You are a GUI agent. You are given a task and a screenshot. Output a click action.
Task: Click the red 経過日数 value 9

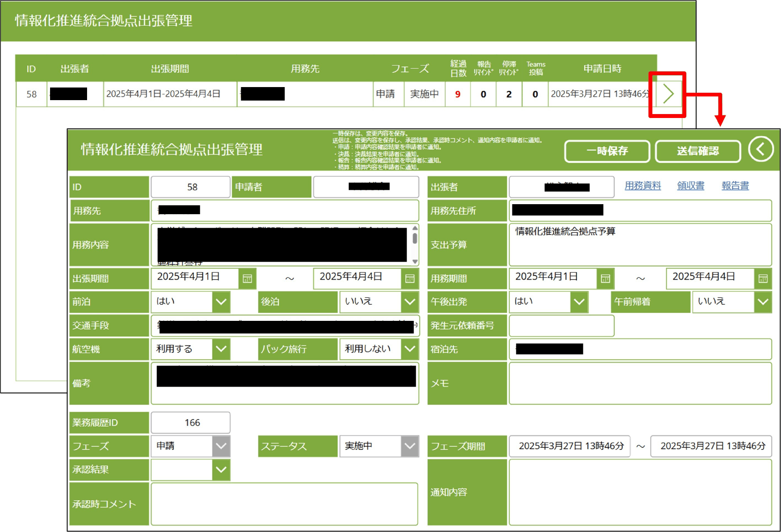(x=458, y=94)
